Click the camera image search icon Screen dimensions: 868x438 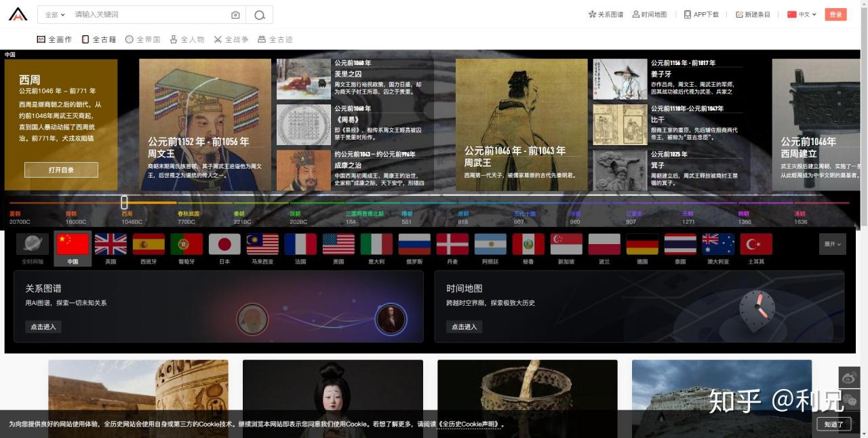click(235, 15)
